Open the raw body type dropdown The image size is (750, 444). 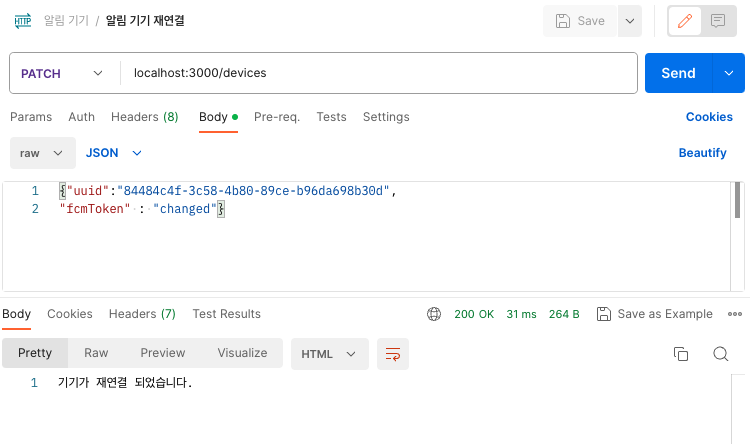[x=43, y=153]
